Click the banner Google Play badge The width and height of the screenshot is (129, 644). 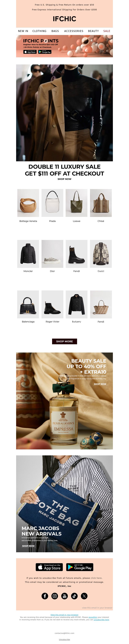tap(45, 52)
